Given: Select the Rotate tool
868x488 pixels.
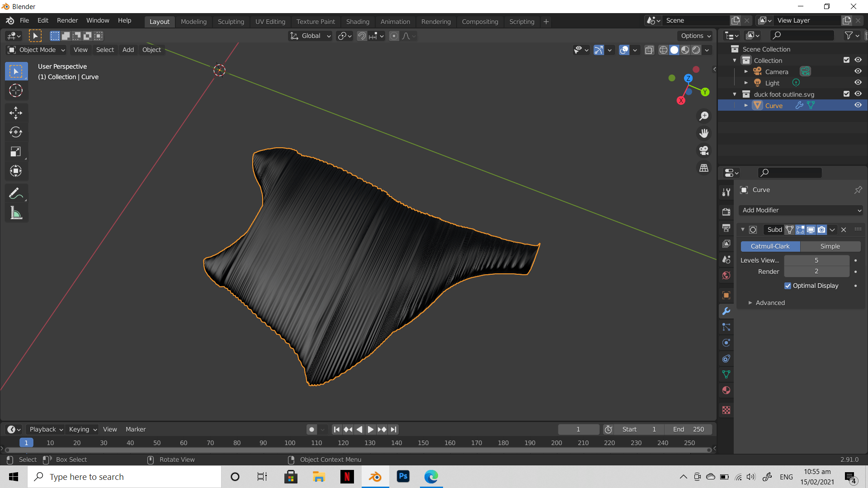Looking at the screenshot, I should tap(16, 132).
